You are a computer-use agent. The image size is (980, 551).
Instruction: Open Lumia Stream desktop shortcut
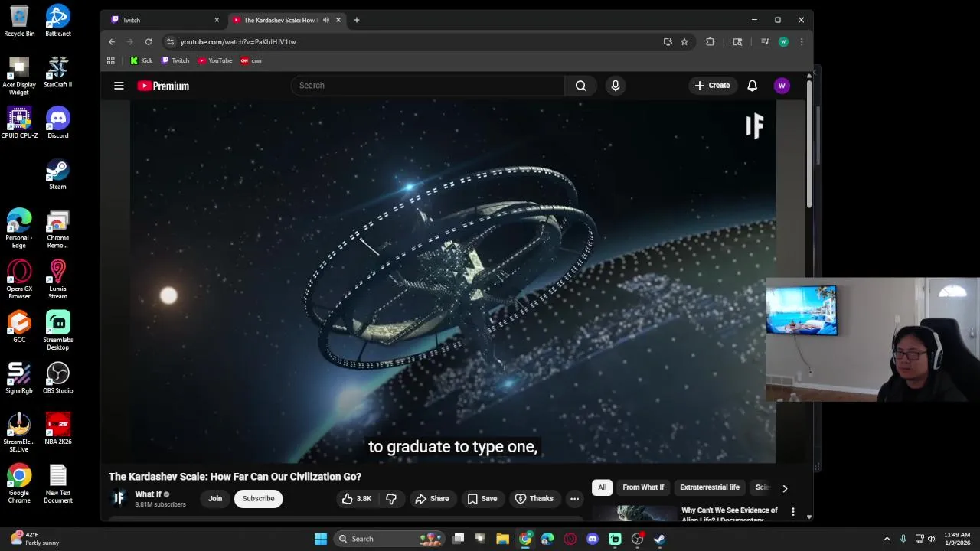tap(58, 279)
